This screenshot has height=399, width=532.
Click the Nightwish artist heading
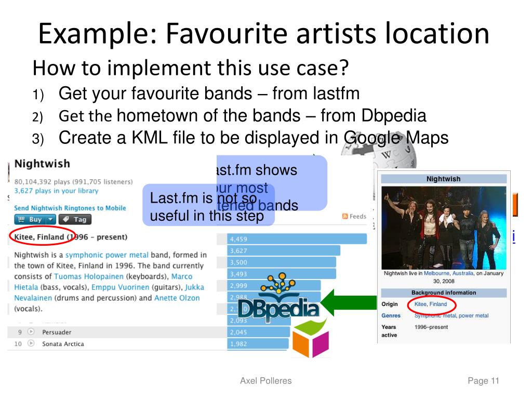42,164
